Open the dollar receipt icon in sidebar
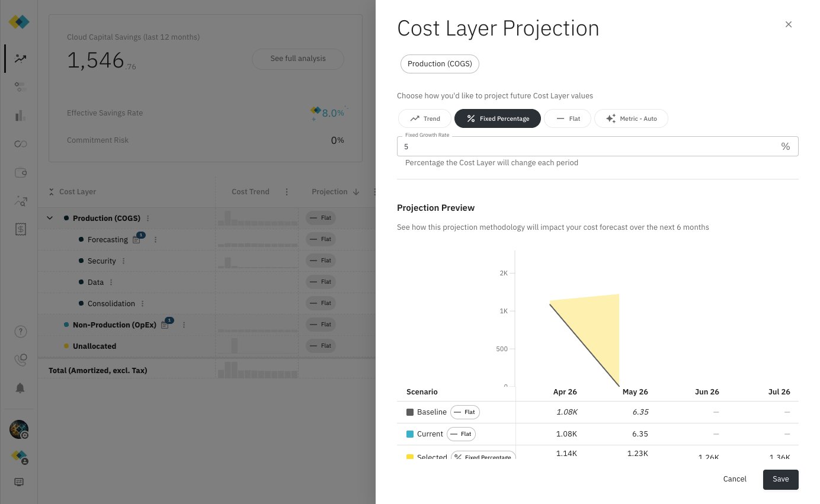 click(21, 230)
